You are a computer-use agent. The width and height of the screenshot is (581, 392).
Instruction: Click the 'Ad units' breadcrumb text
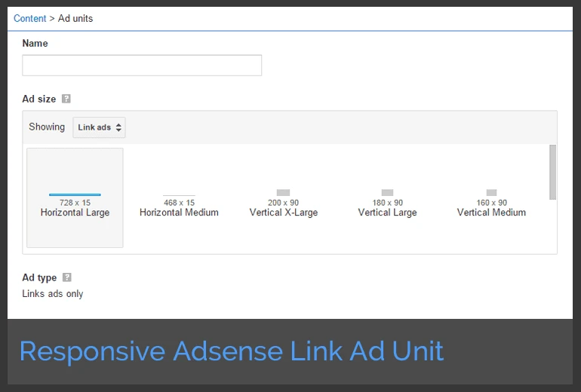[75, 18]
